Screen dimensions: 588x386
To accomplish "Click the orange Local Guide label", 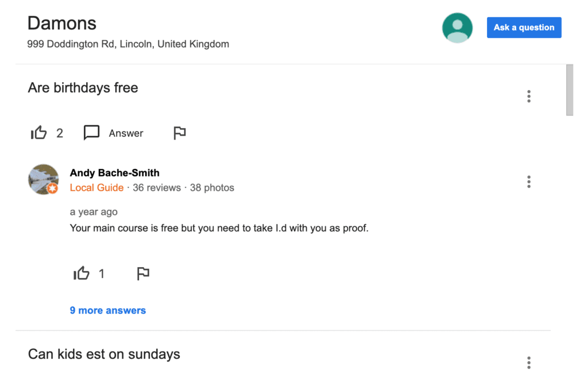I will [96, 188].
